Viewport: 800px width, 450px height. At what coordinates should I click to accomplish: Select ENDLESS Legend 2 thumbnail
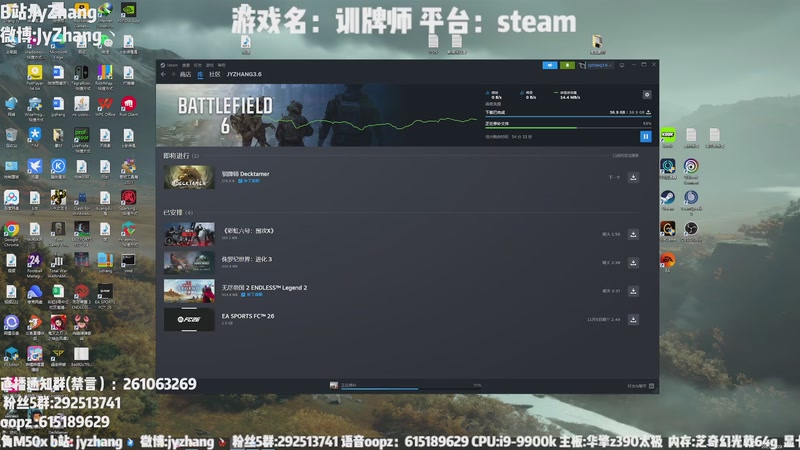189,291
